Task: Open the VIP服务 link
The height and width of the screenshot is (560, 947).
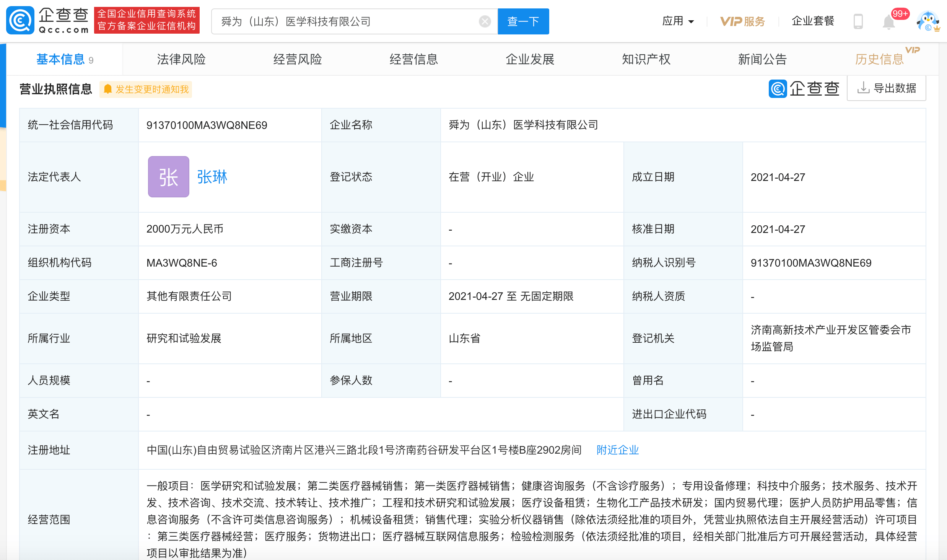Action: (742, 21)
